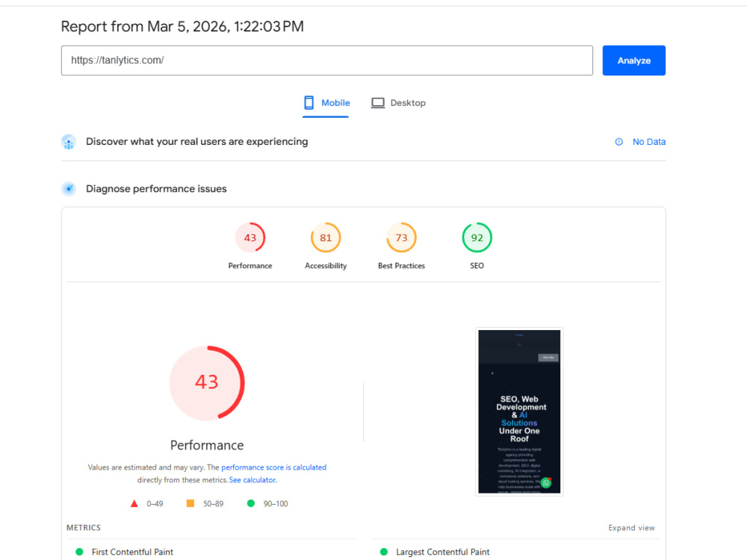This screenshot has height=560, width=747.
Task: Click the Largest Contentful Paint metric
Action: click(442, 552)
